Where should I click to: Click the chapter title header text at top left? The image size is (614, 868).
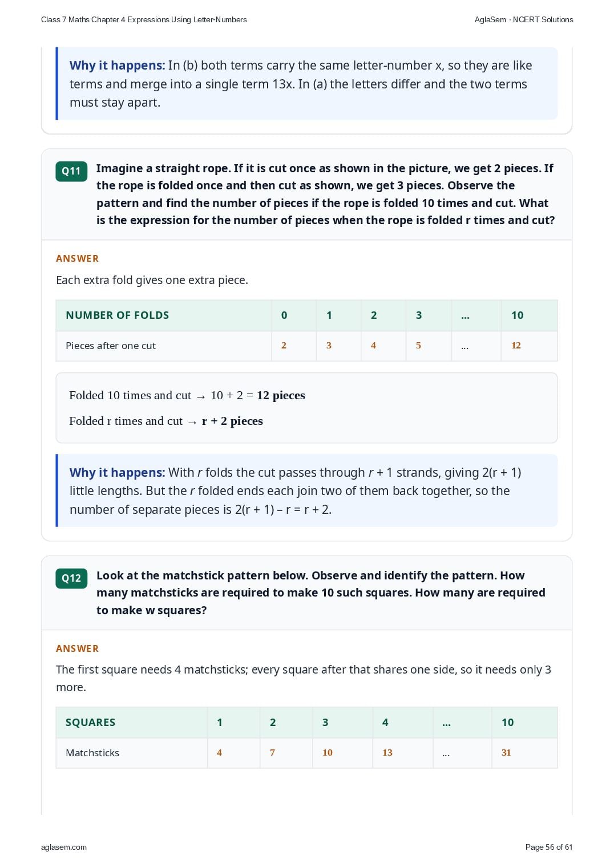tap(144, 19)
